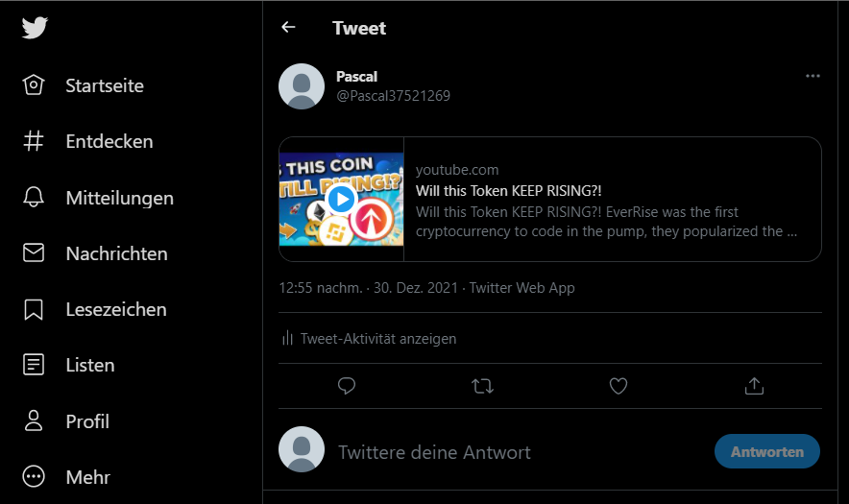
Task: Open the 'Will this Token KEEP RISING?!' link
Action: coord(508,190)
